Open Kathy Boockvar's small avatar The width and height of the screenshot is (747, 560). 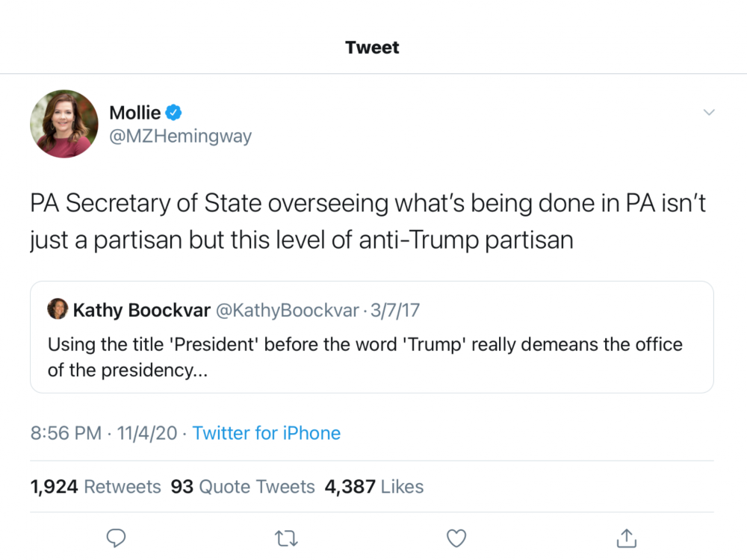(x=58, y=309)
